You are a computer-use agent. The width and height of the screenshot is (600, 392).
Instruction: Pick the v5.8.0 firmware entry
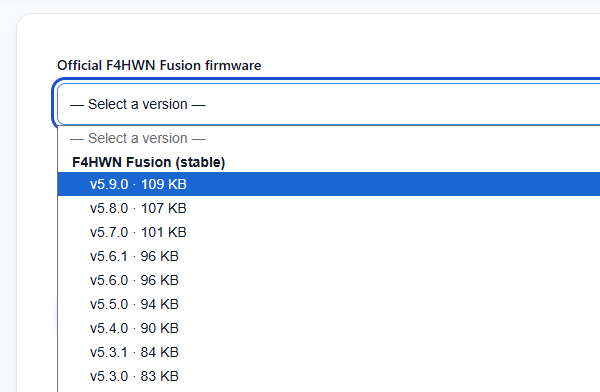tap(329, 208)
